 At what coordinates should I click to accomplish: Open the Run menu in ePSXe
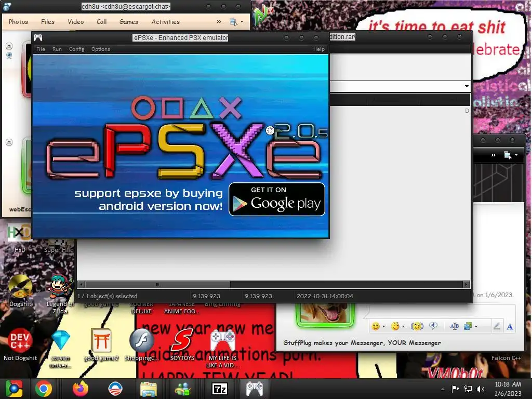click(57, 49)
